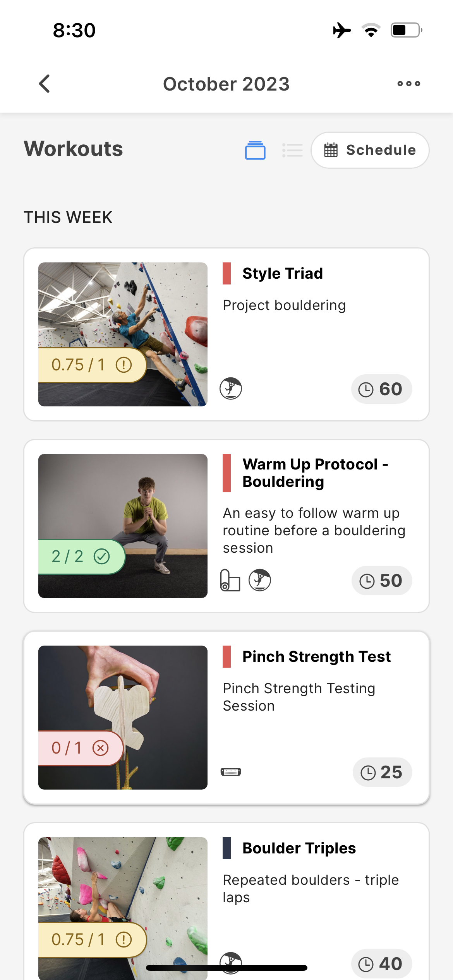Tap the red category marker beside Style Triad
The height and width of the screenshot is (980, 453).
(227, 273)
